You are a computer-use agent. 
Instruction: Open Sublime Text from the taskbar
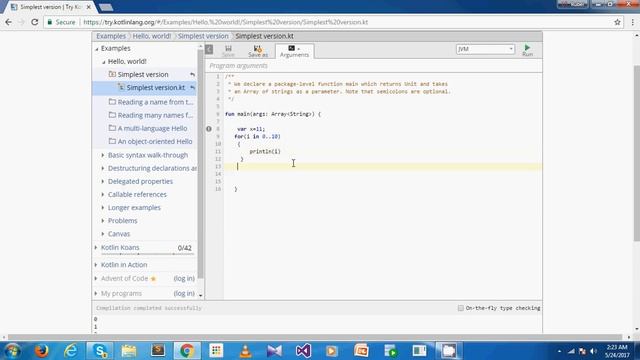point(158,351)
